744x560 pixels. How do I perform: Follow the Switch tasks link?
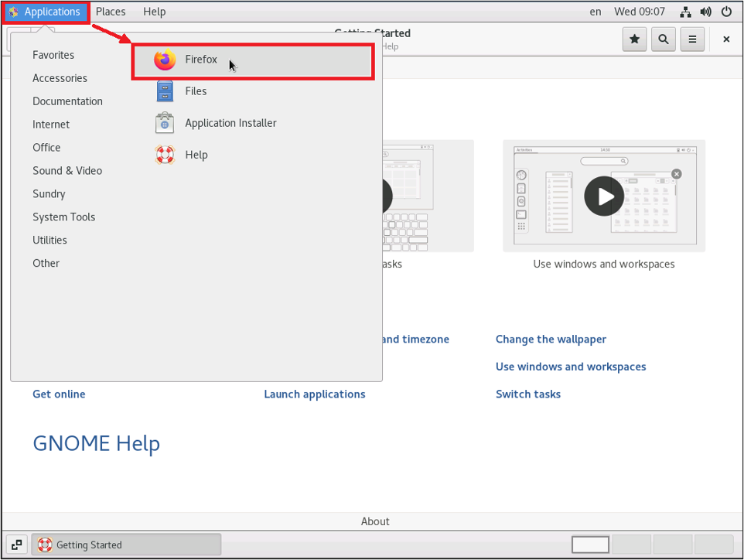click(528, 394)
